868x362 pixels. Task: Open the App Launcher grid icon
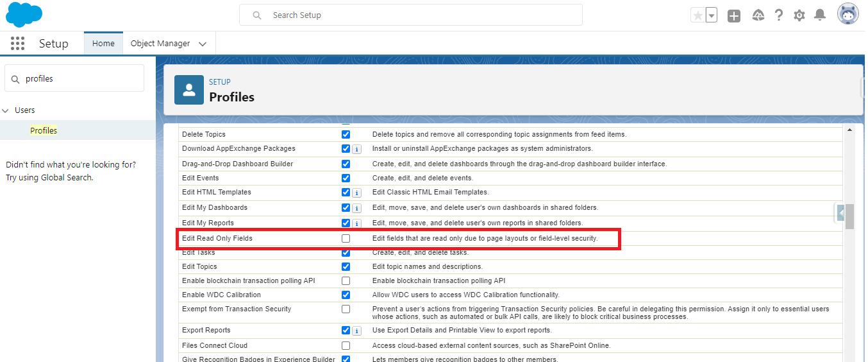(x=18, y=43)
